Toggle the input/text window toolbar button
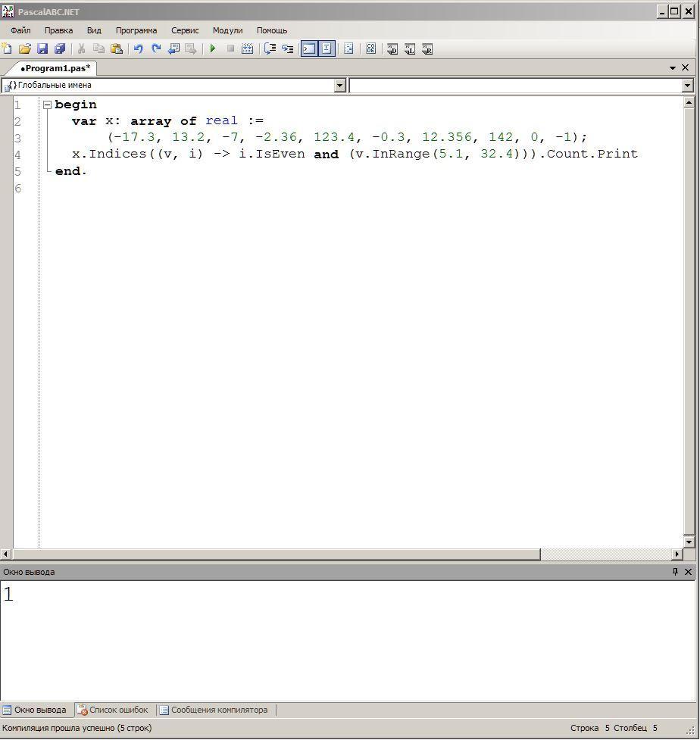700x740 pixels. pos(327,48)
